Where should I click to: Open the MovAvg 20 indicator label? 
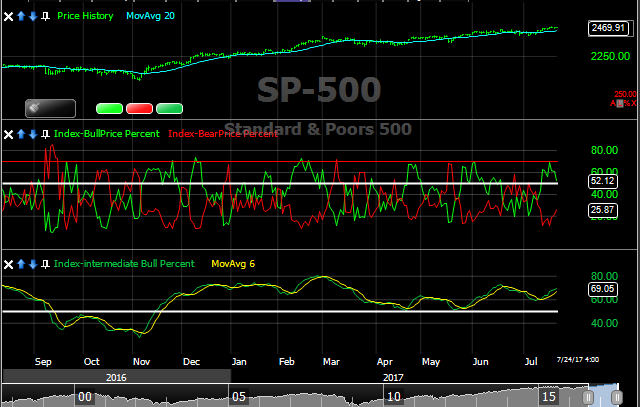pos(150,16)
